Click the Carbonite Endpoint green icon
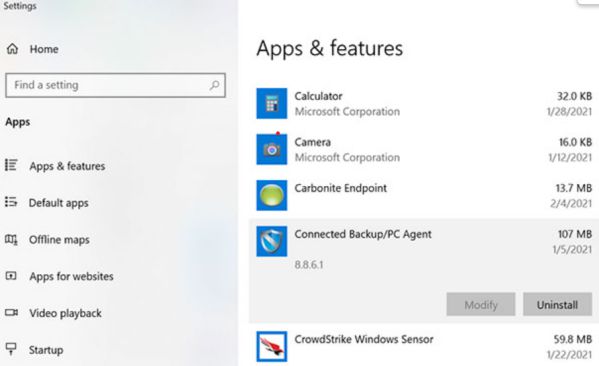The image size is (599, 366). pyautogui.click(x=272, y=195)
